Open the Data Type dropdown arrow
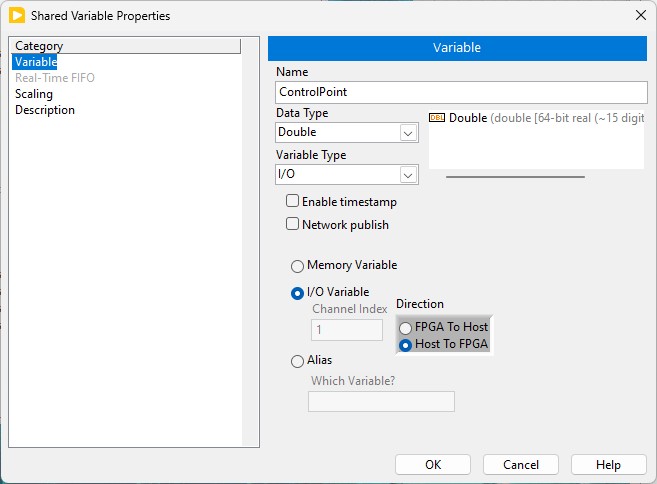The image size is (657, 484). click(x=408, y=133)
